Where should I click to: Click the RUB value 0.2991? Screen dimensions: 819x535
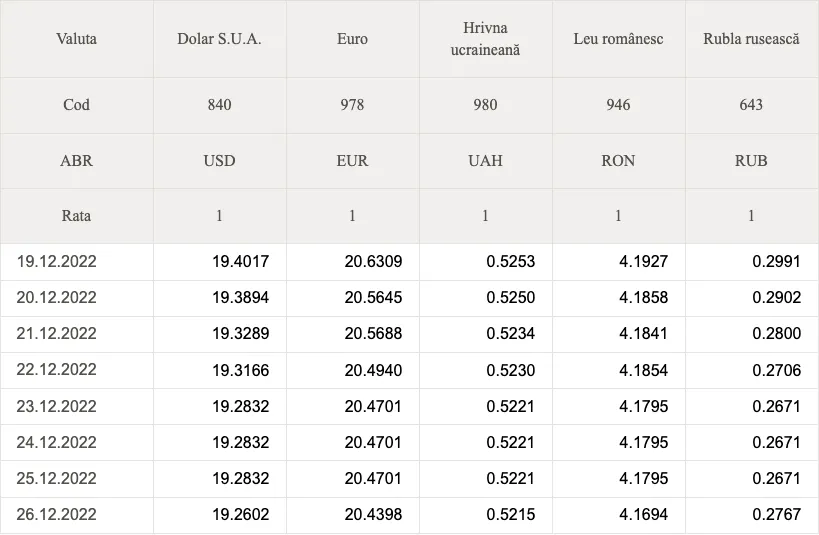(776, 261)
